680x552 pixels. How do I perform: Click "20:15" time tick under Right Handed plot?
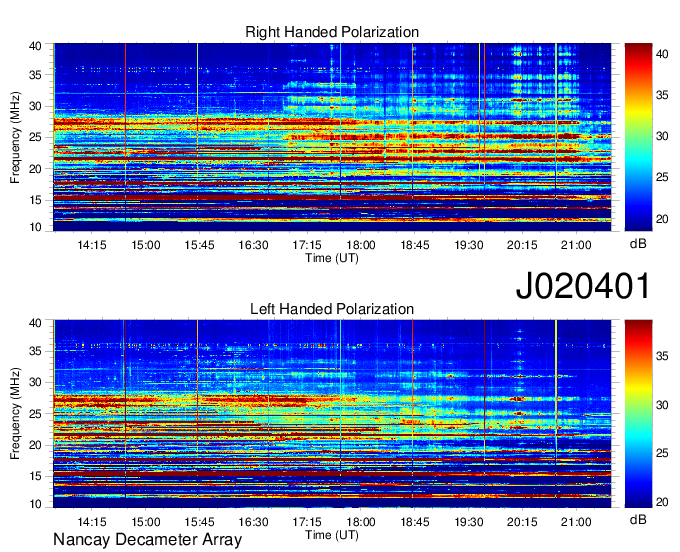click(x=522, y=245)
